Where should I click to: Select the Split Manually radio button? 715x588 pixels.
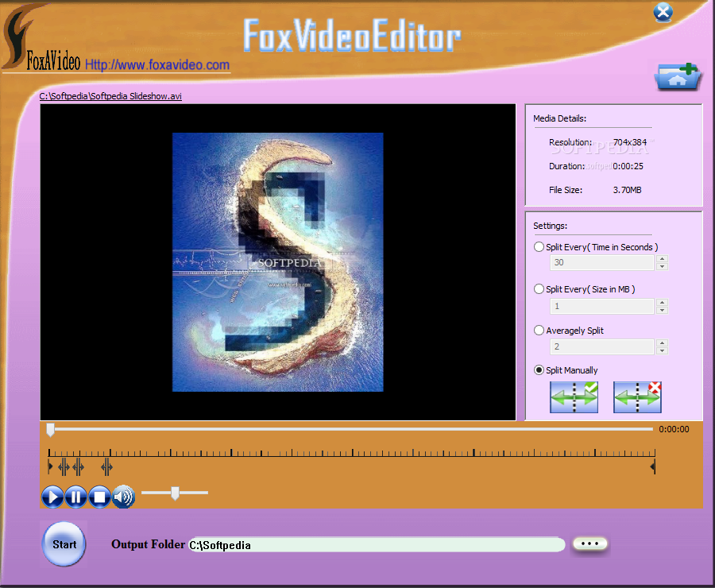pyautogui.click(x=539, y=370)
